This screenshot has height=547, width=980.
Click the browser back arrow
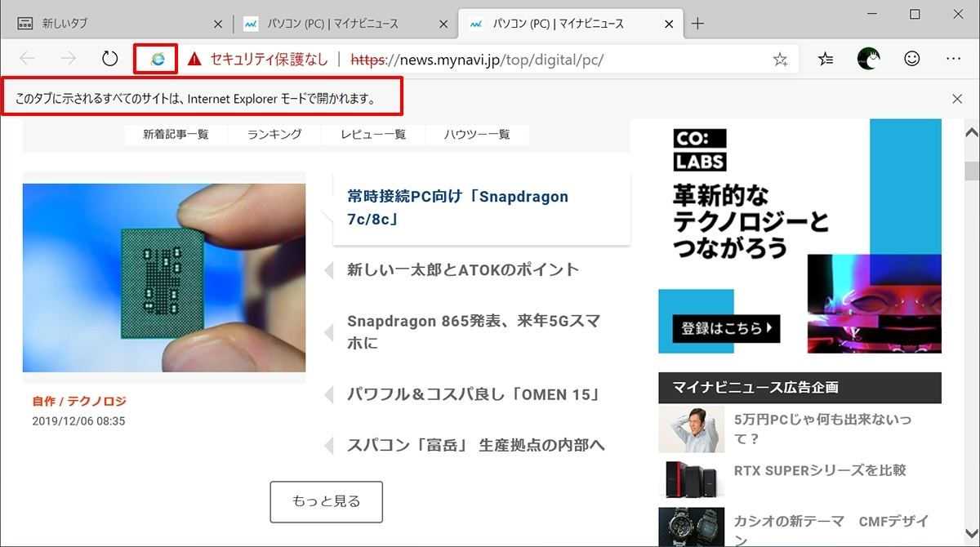point(28,59)
